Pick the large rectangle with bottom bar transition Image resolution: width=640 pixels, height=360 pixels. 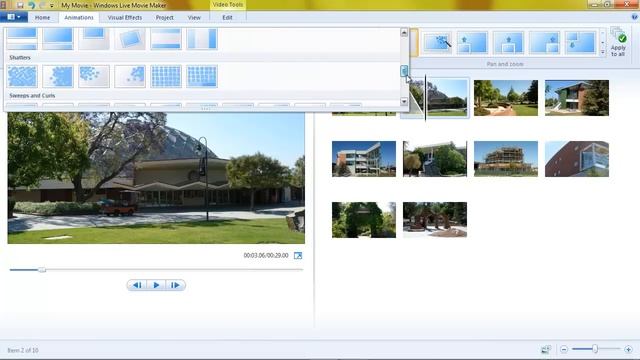pyautogui.click(x=58, y=39)
